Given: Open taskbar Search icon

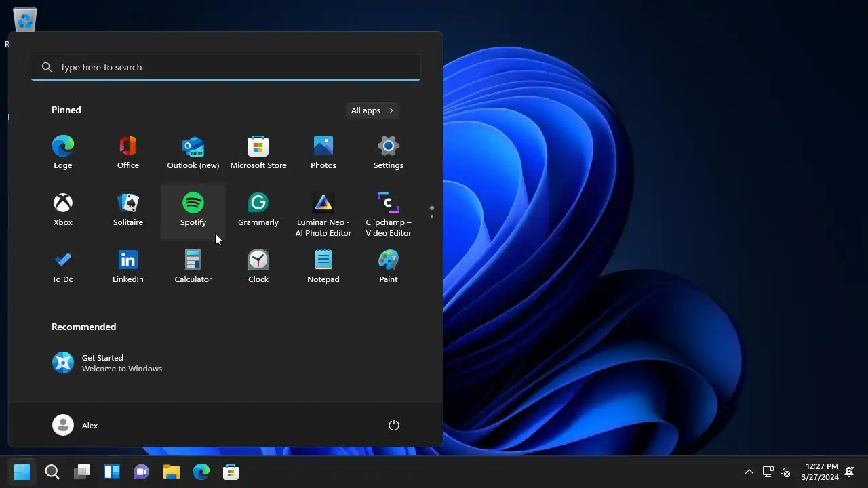Looking at the screenshot, I should click(52, 472).
